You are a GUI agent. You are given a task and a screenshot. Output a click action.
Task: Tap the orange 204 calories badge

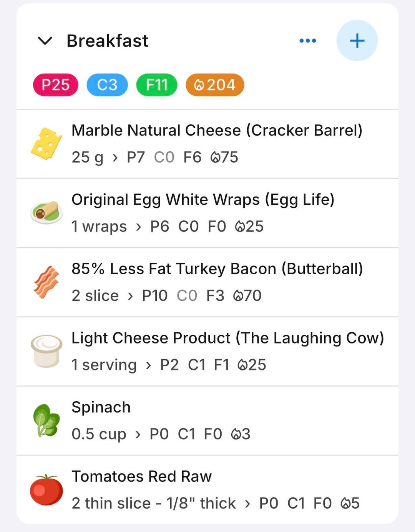tap(215, 85)
